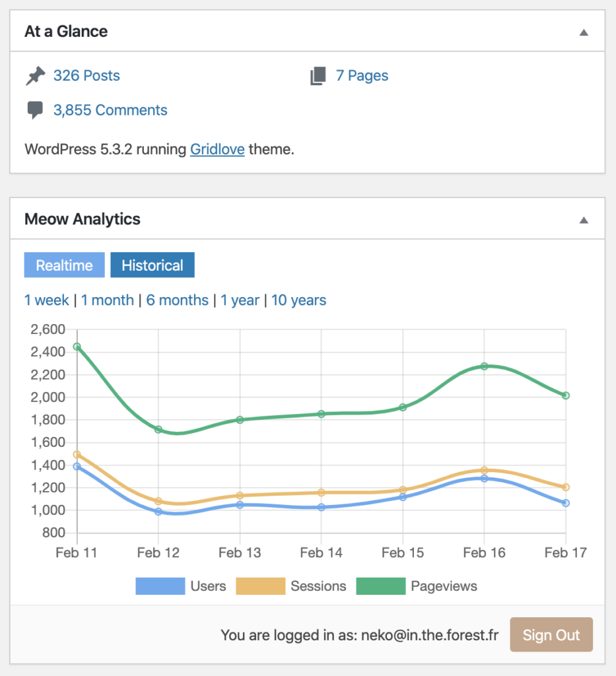Choose the 1 year range
Image resolution: width=616 pixels, height=676 pixels.
tap(240, 300)
